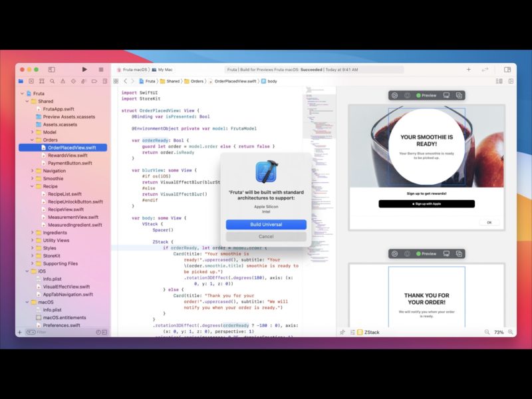The image size is (532, 399).
Task: Select the Fruta macOS scheme
Action: (x=132, y=70)
